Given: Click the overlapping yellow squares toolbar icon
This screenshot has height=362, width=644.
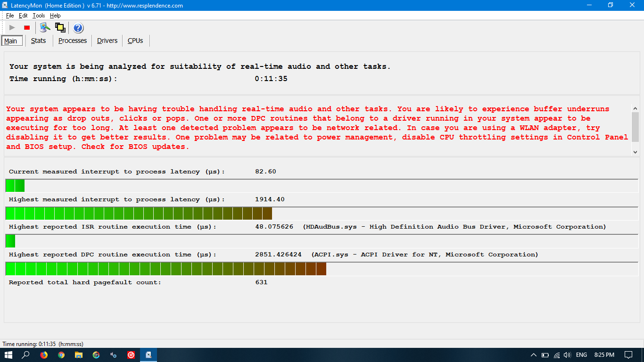Looking at the screenshot, I should [60, 28].
